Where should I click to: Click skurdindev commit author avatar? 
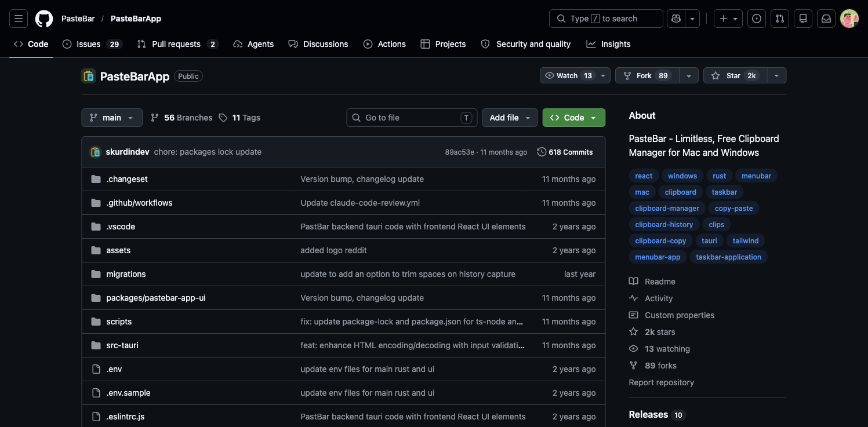(x=96, y=152)
